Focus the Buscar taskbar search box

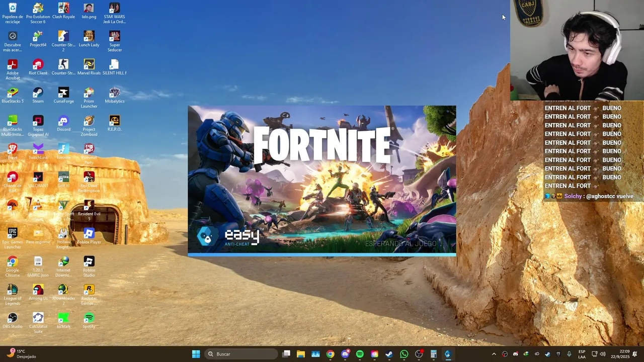242,354
